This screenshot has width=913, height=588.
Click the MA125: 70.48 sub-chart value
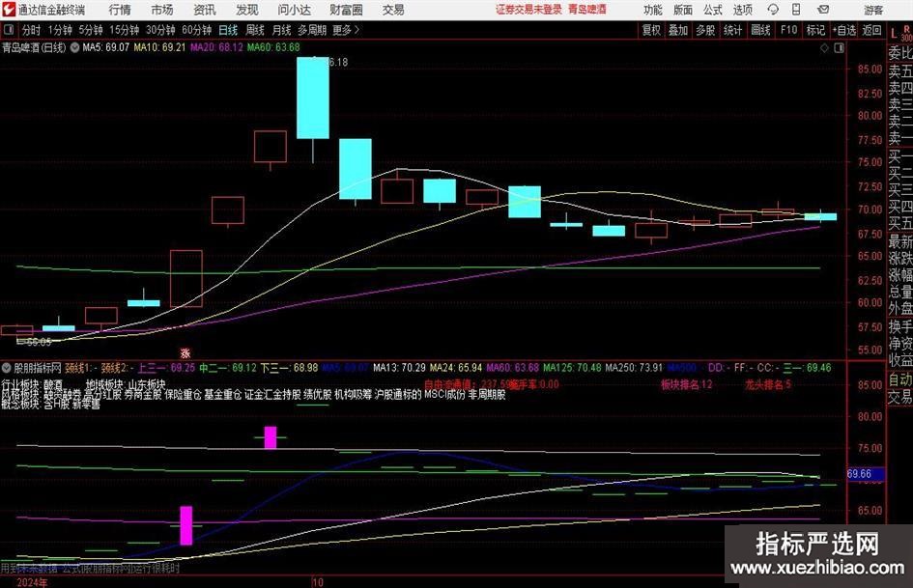click(x=572, y=368)
